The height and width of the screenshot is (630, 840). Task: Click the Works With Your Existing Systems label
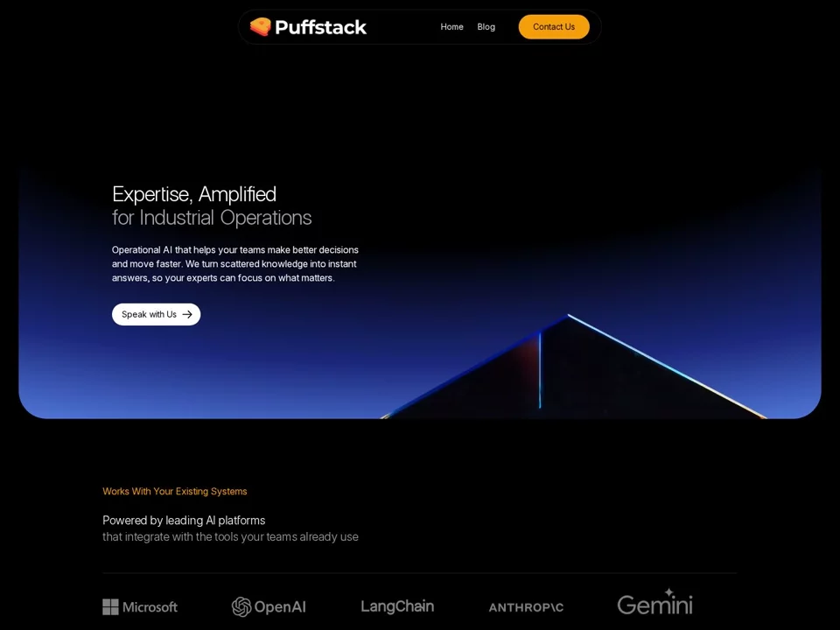tap(175, 491)
